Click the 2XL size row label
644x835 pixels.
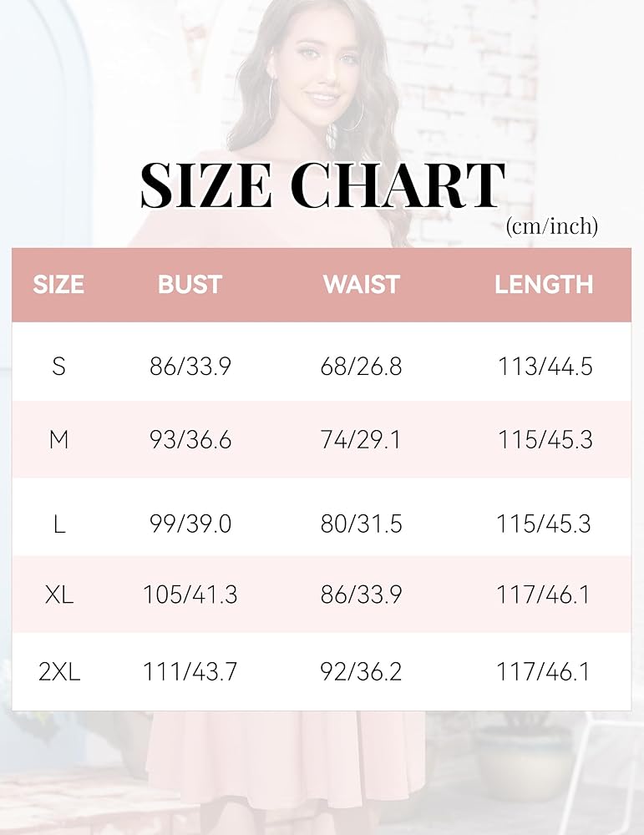[58, 671]
